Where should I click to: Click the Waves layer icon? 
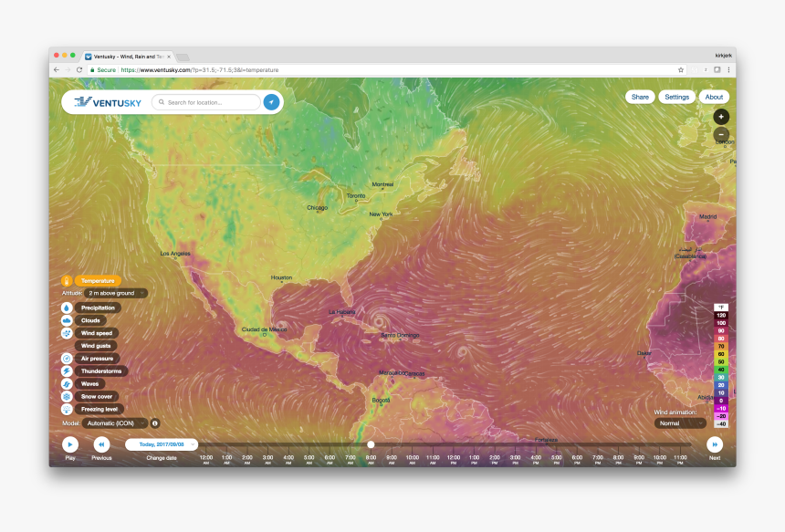pyautogui.click(x=67, y=384)
